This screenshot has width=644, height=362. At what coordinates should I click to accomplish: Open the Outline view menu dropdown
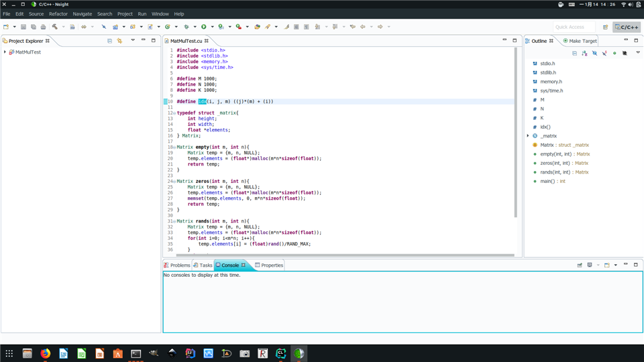point(637,53)
